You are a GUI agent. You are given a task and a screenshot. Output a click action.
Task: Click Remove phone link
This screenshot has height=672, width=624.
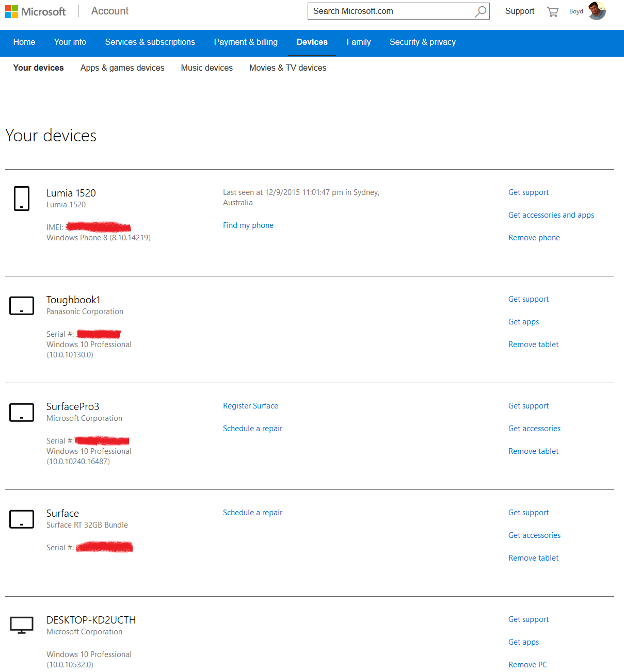pos(534,238)
